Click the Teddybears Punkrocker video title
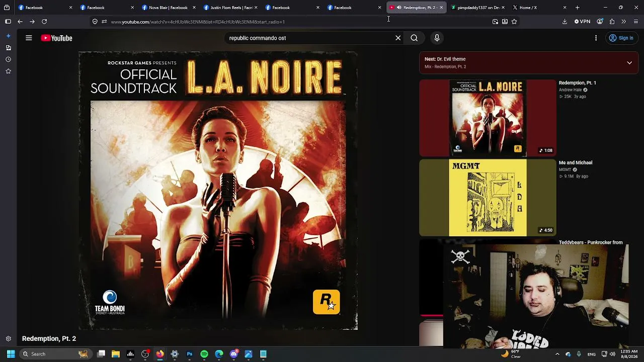The image size is (644, 362). click(x=591, y=242)
